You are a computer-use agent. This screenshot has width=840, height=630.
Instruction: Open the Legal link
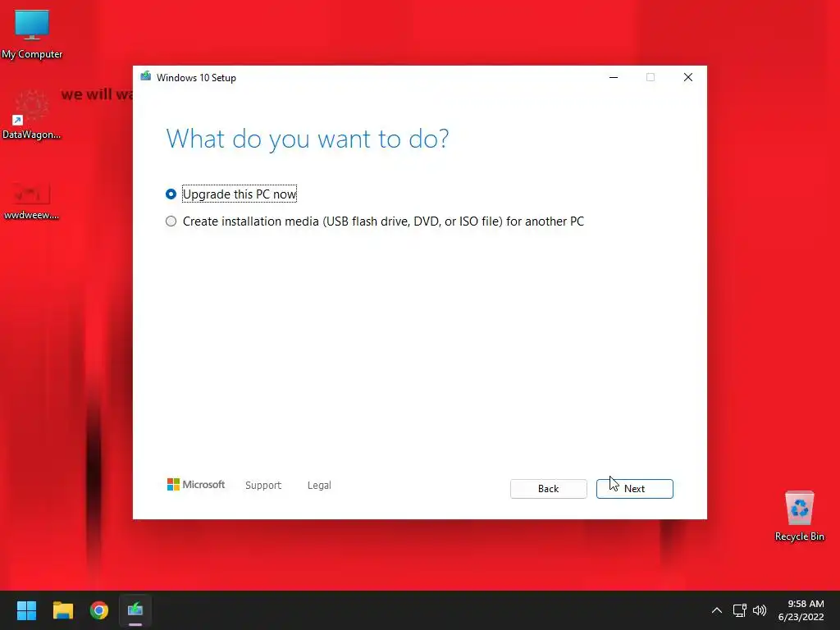pyautogui.click(x=319, y=486)
